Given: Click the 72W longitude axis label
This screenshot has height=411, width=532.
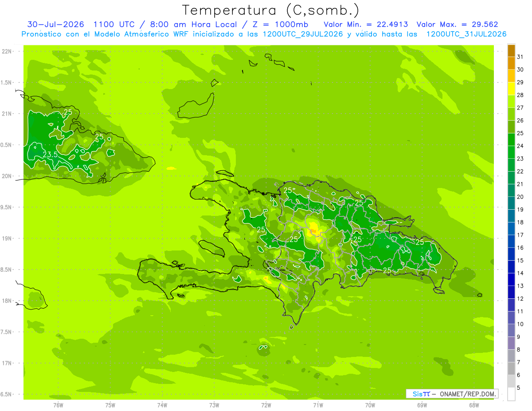Looking at the screenshot, I should (x=266, y=405).
